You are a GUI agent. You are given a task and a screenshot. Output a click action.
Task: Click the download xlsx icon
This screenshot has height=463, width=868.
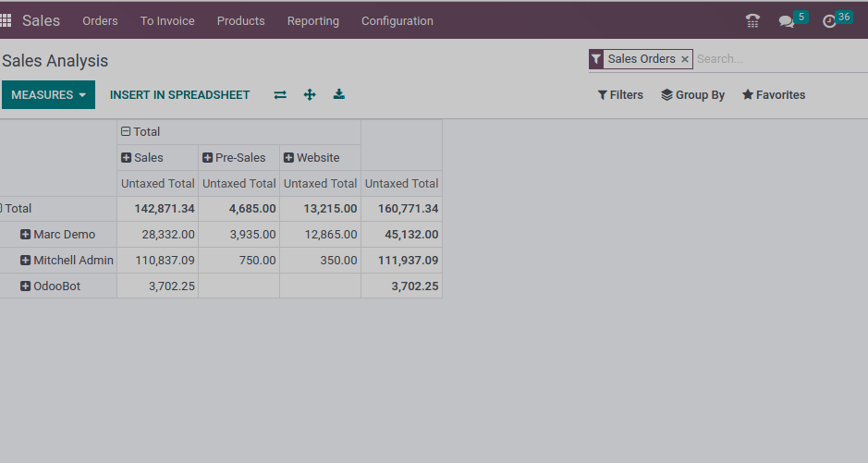tap(338, 94)
